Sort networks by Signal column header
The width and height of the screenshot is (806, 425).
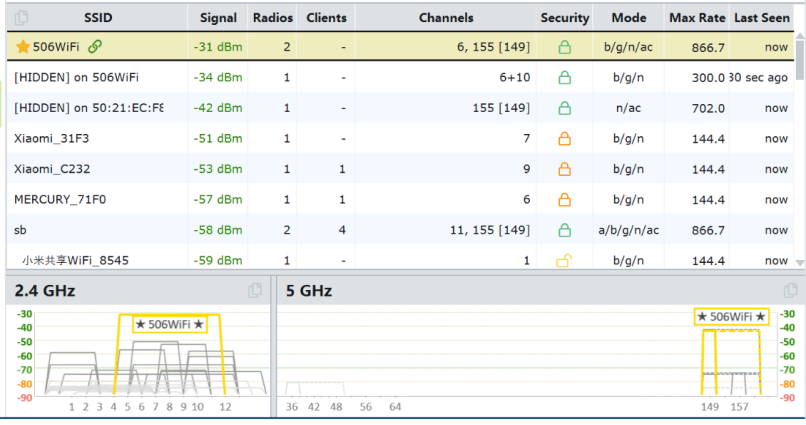click(218, 18)
